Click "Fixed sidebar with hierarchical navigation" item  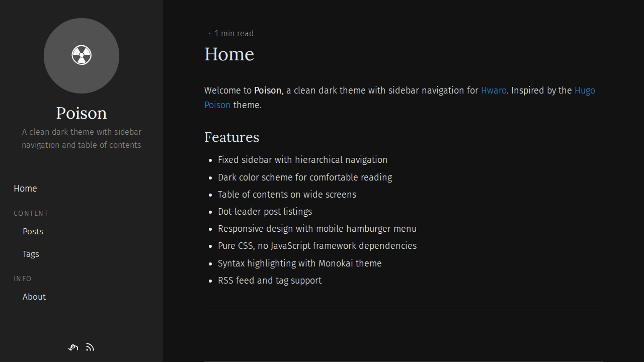[302, 160]
